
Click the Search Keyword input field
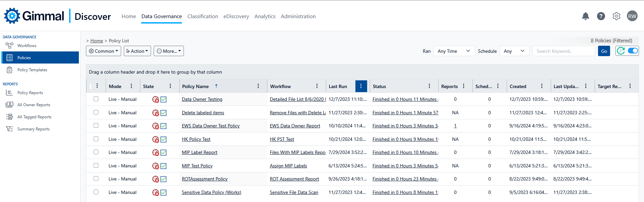click(x=563, y=51)
